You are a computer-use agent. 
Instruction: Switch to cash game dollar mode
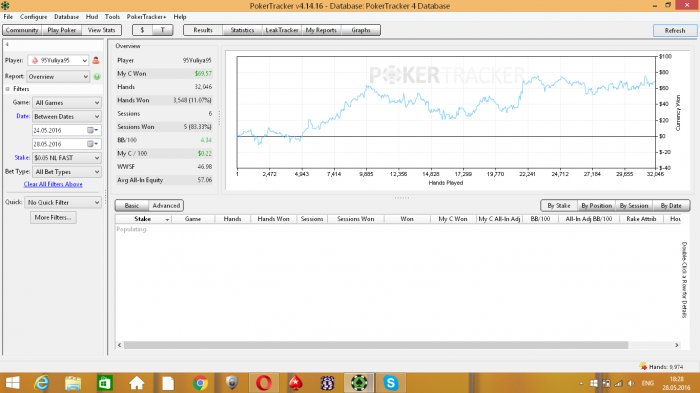tap(142, 30)
